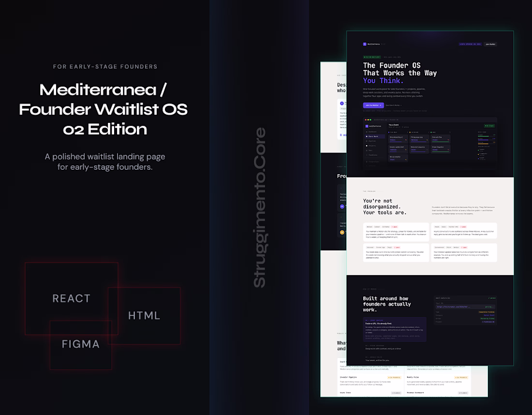Click the Mediterranea logo icon in mockup sidebar
Screen dimensions: 532x415
click(x=367, y=126)
